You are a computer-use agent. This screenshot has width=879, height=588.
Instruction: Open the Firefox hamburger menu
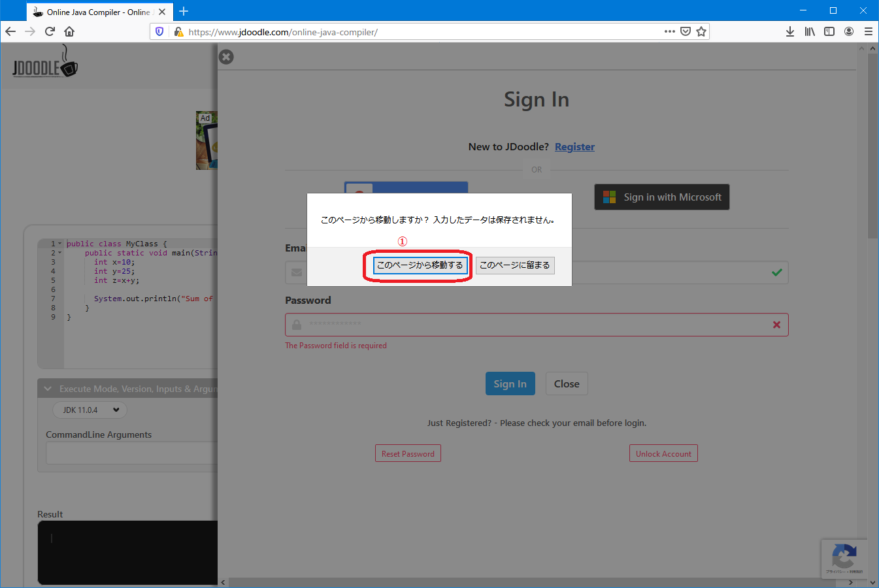869,31
